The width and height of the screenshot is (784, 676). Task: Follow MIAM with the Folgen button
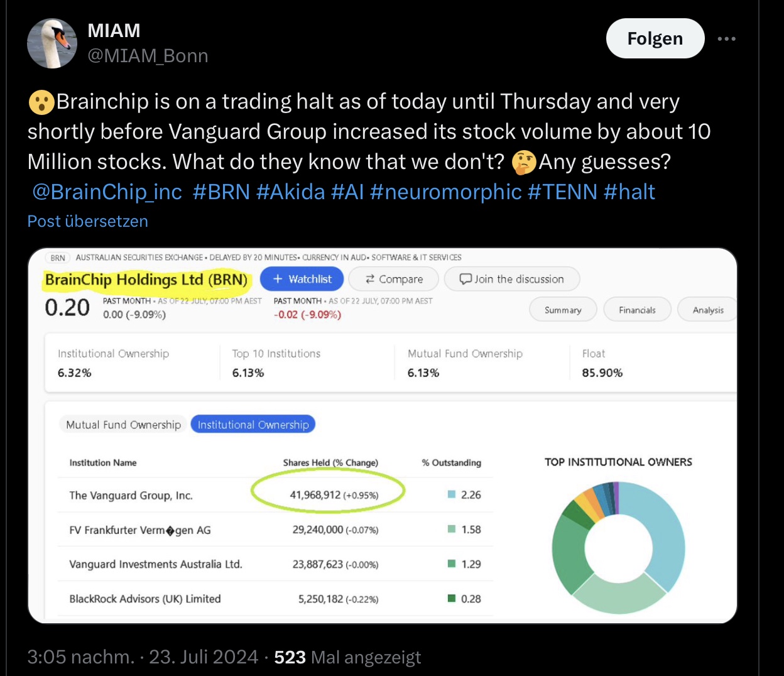pyautogui.click(x=655, y=38)
